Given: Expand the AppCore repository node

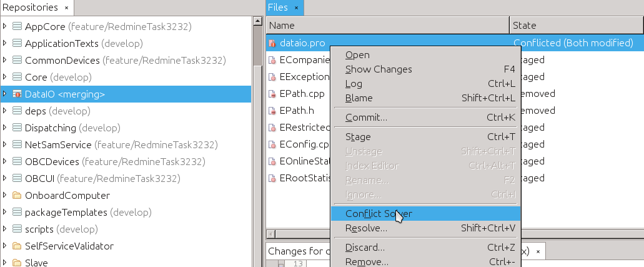Looking at the screenshot, I should (x=5, y=27).
